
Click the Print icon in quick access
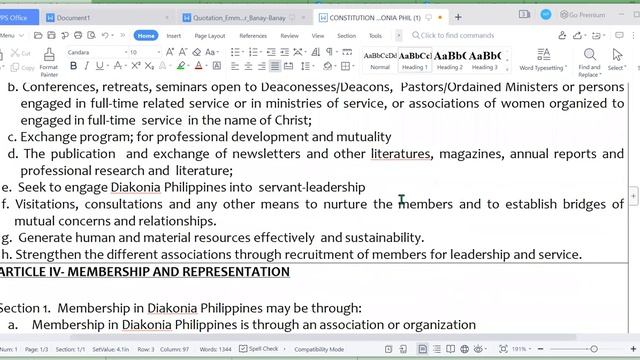tap(78, 36)
